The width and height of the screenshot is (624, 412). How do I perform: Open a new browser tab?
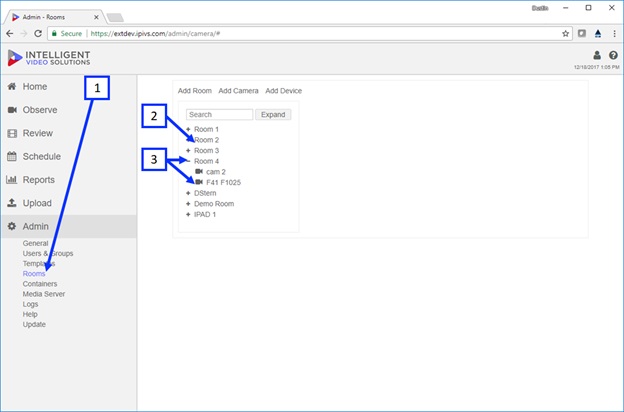pos(115,18)
